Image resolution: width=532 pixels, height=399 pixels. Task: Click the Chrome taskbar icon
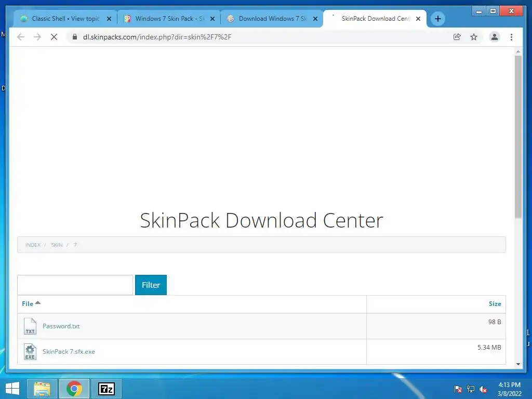pos(74,389)
